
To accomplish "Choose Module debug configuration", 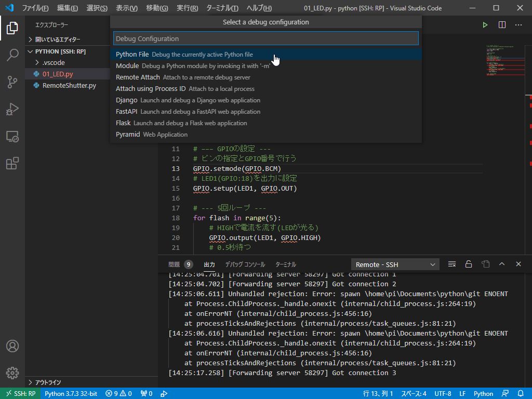I will point(266,66).
